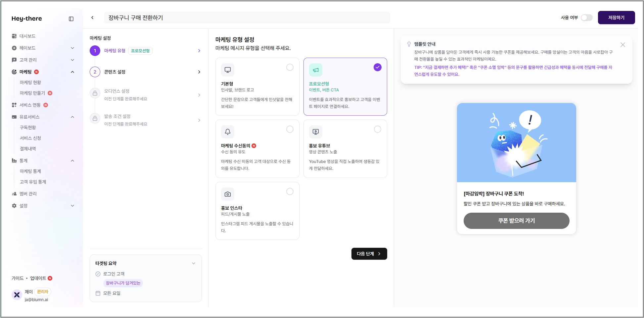Click the camera icon in 홍보 인스타 card
This screenshot has width=644, height=318.
(x=228, y=194)
